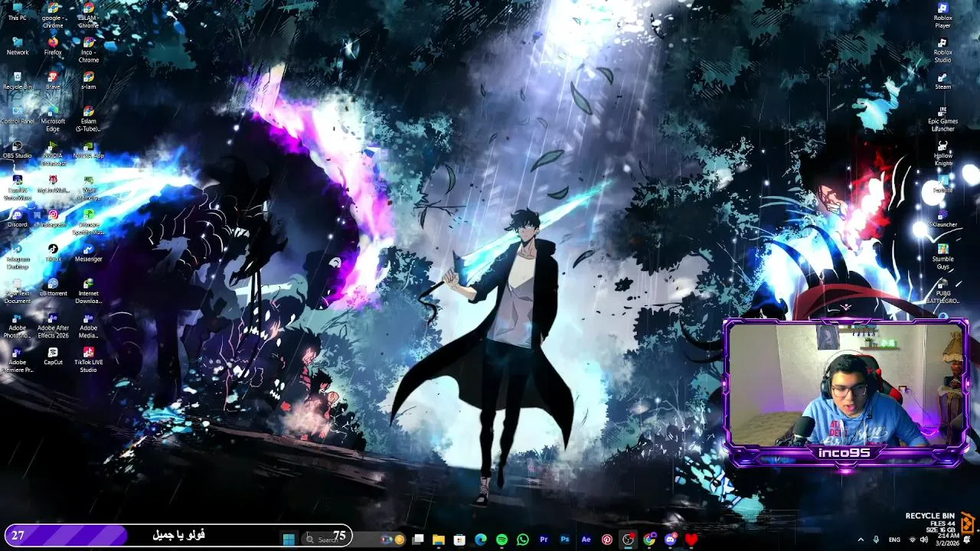Viewport: 980px width, 551px height.
Task: Switch the ENG input language indicator
Action: [894, 540]
